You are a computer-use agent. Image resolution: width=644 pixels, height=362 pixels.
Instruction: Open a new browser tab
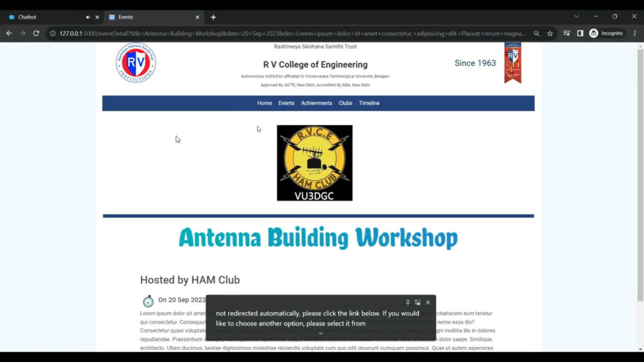pyautogui.click(x=213, y=17)
